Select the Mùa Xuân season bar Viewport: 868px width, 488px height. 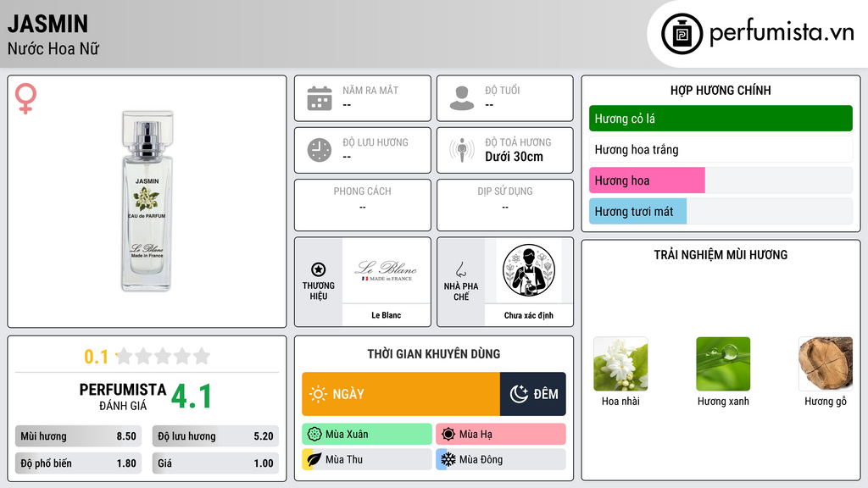(x=367, y=435)
